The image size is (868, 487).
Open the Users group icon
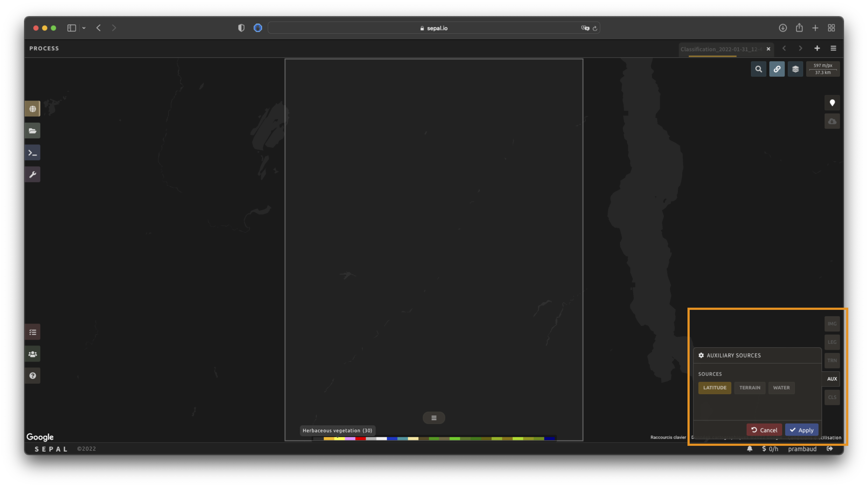pos(33,354)
